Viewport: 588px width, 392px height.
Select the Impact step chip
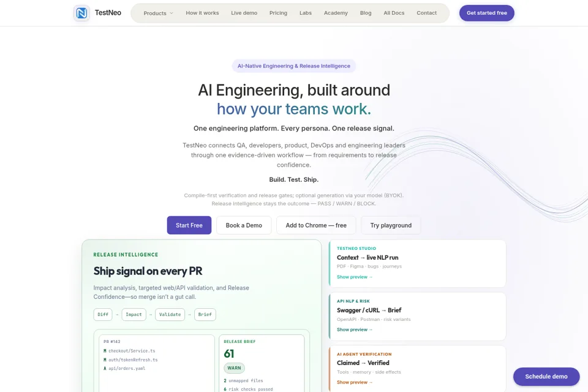click(x=134, y=314)
